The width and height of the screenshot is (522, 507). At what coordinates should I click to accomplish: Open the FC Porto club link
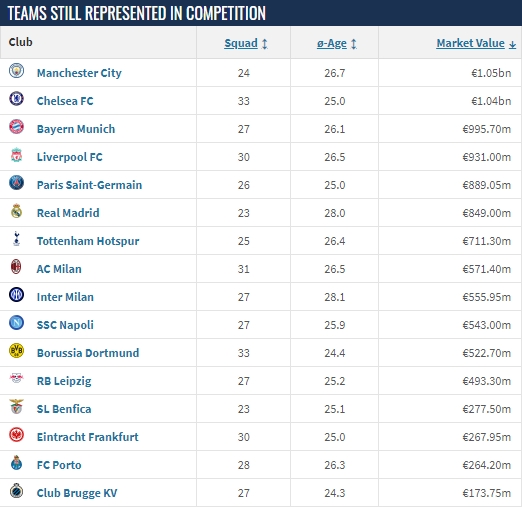point(59,465)
